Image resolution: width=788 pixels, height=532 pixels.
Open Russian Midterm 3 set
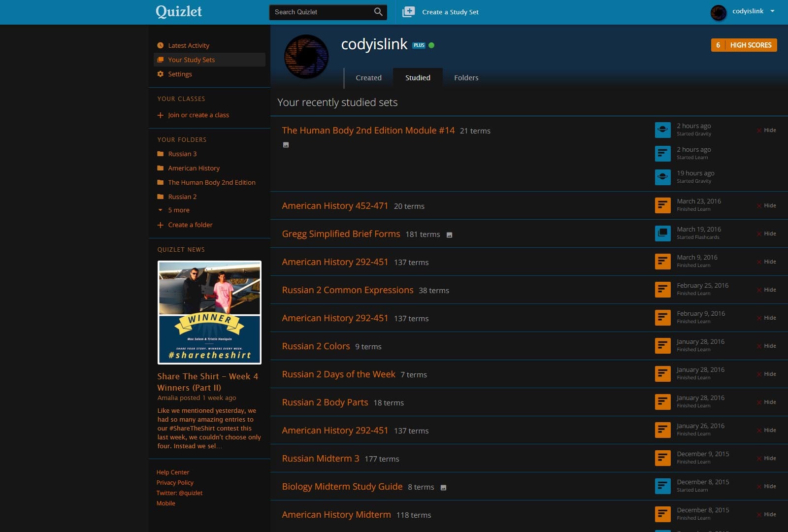click(321, 459)
